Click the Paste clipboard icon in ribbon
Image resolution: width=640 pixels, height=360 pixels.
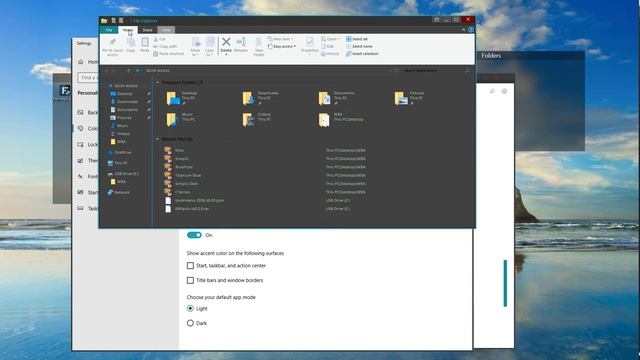click(x=144, y=42)
